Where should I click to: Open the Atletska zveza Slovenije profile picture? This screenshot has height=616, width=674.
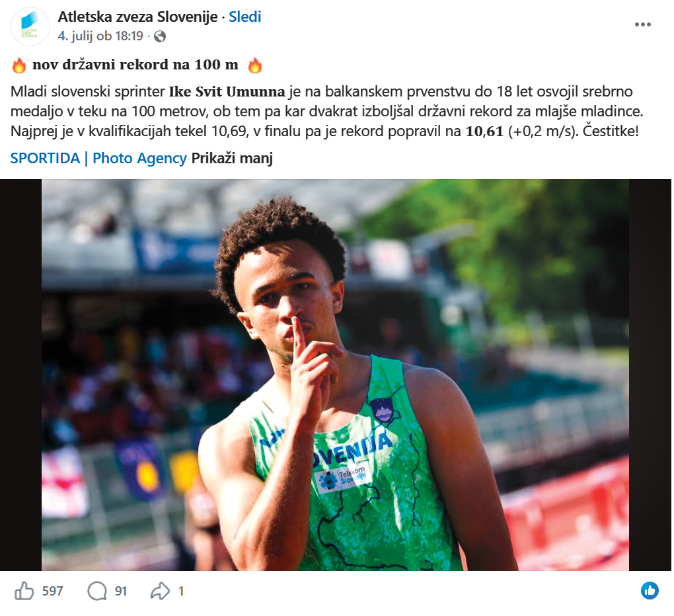[30, 26]
